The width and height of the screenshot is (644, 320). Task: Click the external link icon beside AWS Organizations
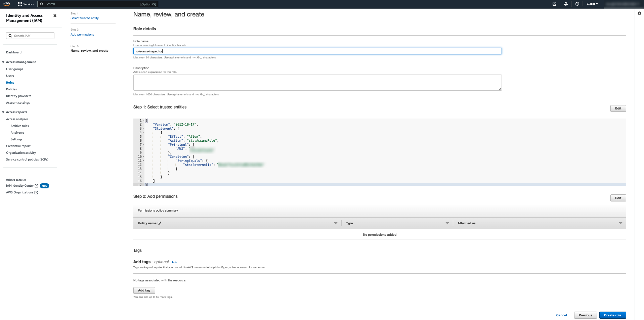[36, 192]
